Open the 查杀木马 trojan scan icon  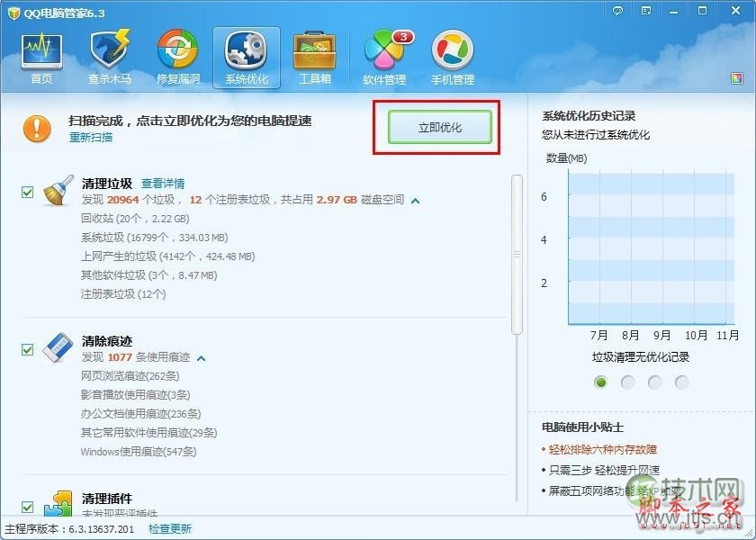coord(110,50)
